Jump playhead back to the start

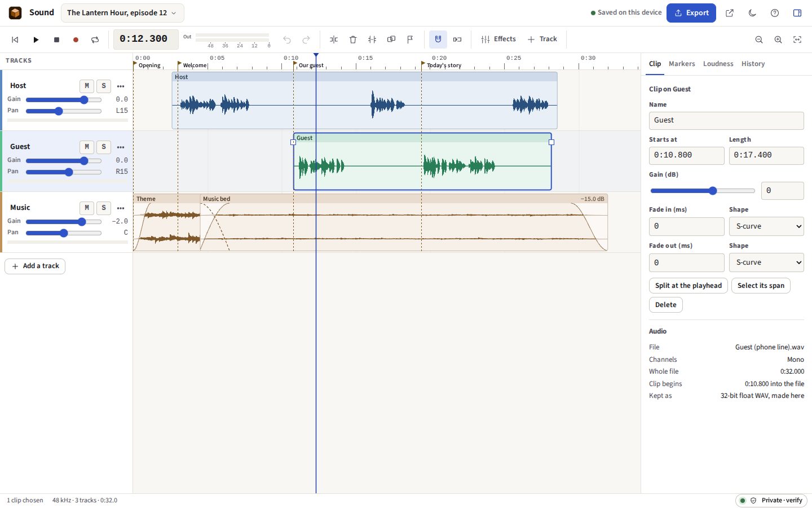click(15, 40)
